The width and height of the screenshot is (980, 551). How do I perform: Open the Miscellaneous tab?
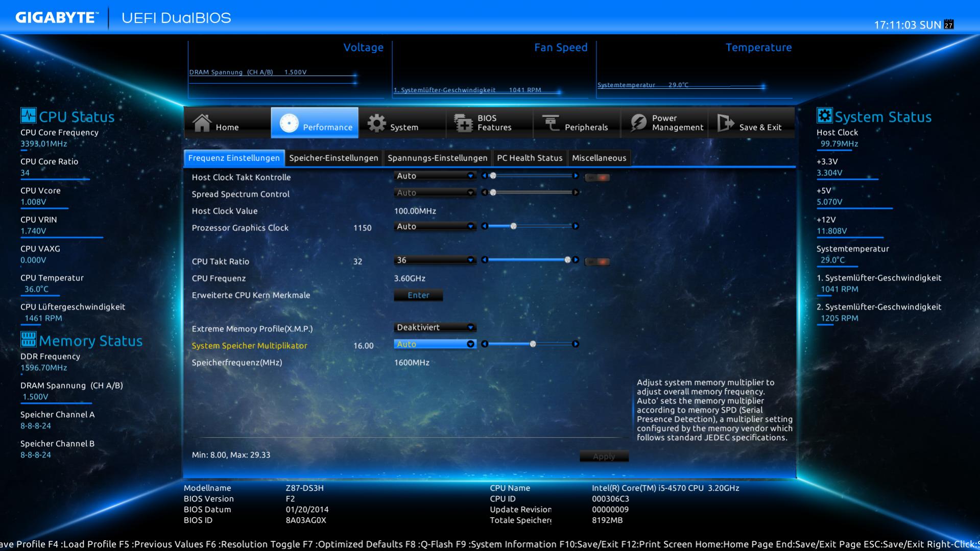tap(599, 158)
